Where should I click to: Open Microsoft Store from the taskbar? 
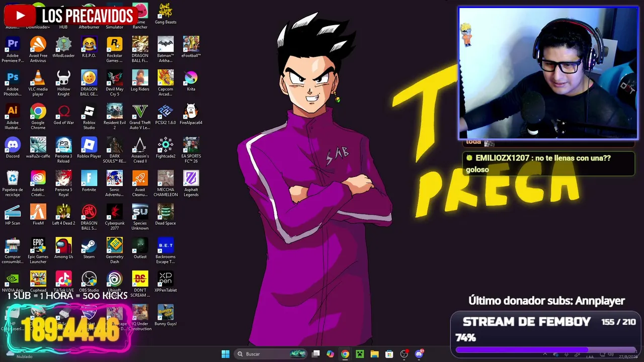(x=389, y=354)
